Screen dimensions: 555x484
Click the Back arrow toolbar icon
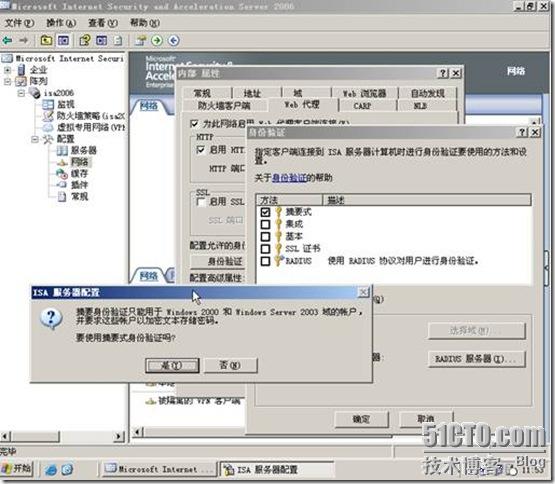[7, 41]
